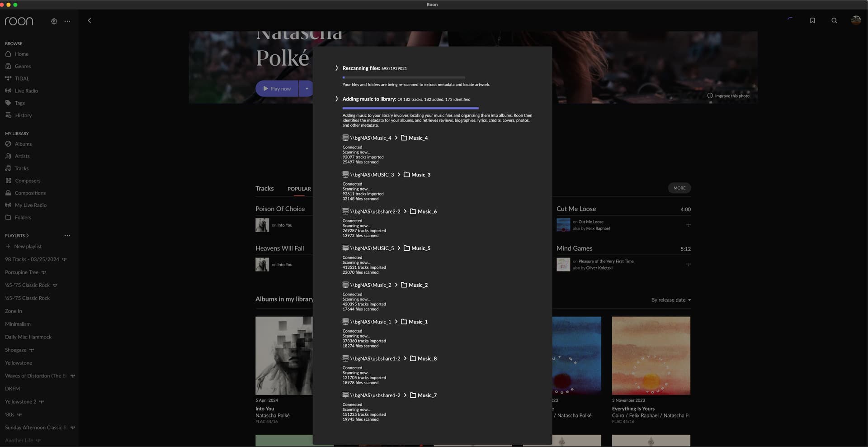Image resolution: width=868 pixels, height=447 pixels.
Task: Click the My Live Radio icon
Action: [8, 205]
